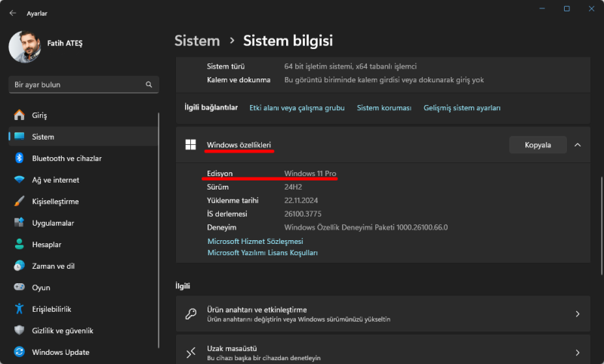Open Kişiselleştirme settings
Screen dimensions: 604x364
83,201
